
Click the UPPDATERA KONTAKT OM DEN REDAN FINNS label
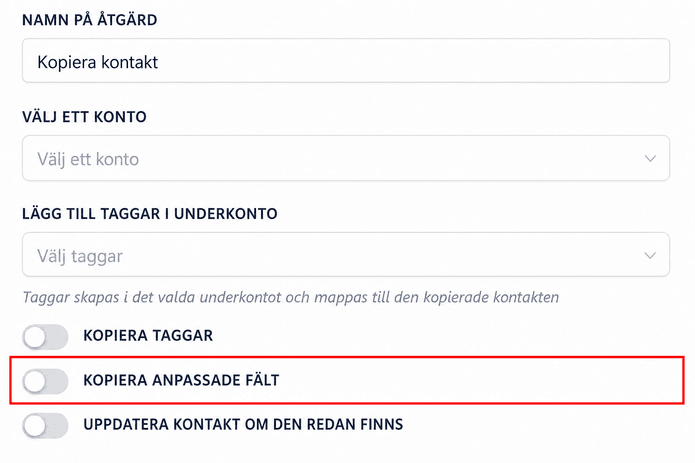tap(243, 424)
